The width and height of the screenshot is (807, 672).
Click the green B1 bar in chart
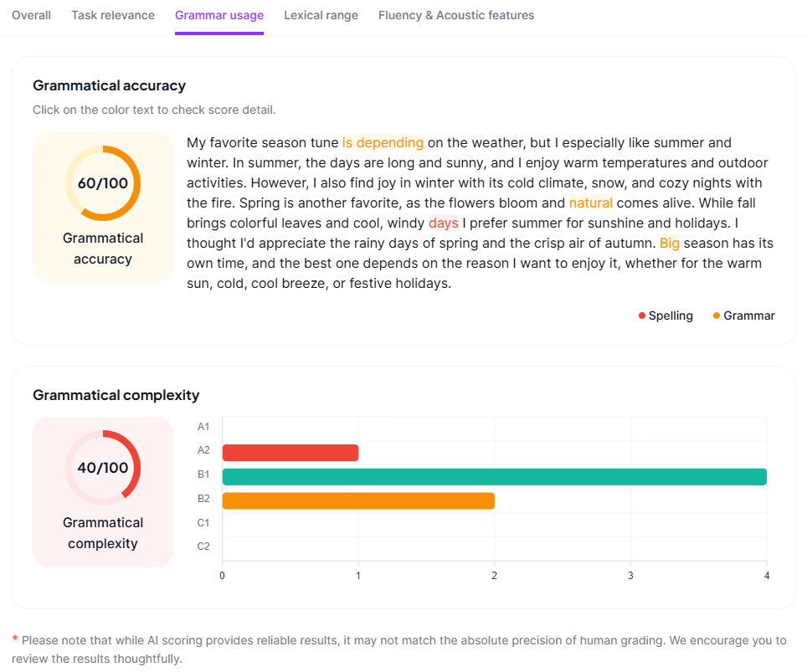point(494,477)
